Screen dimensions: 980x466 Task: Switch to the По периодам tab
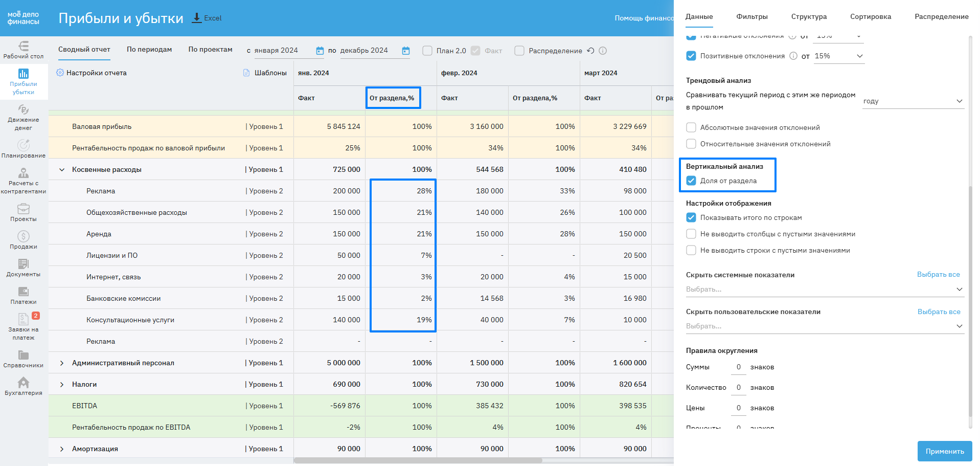[x=149, y=50]
